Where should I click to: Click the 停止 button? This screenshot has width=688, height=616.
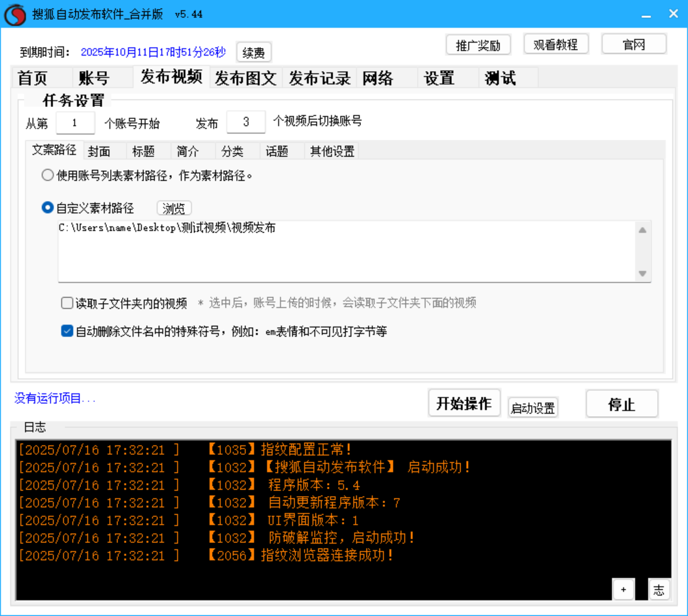[622, 404]
